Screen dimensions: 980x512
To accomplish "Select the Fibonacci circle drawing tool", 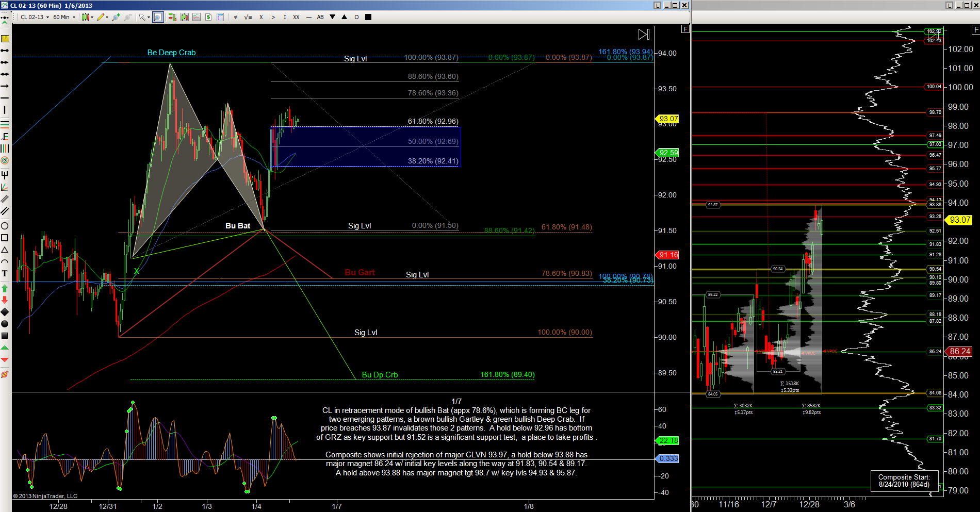I will click(x=5, y=161).
